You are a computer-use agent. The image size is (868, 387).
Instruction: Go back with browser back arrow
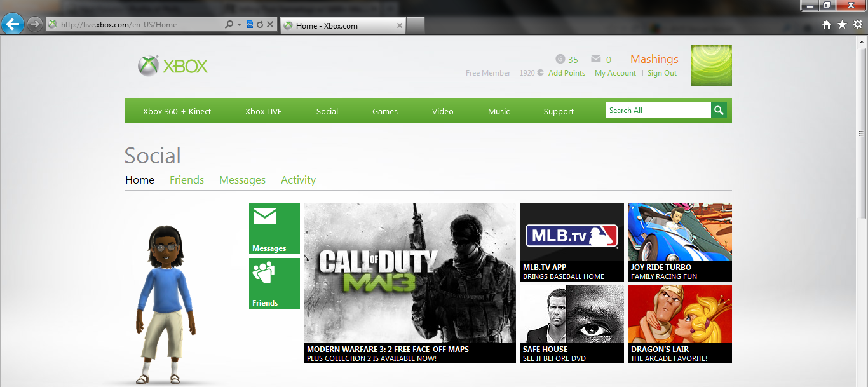click(x=13, y=24)
